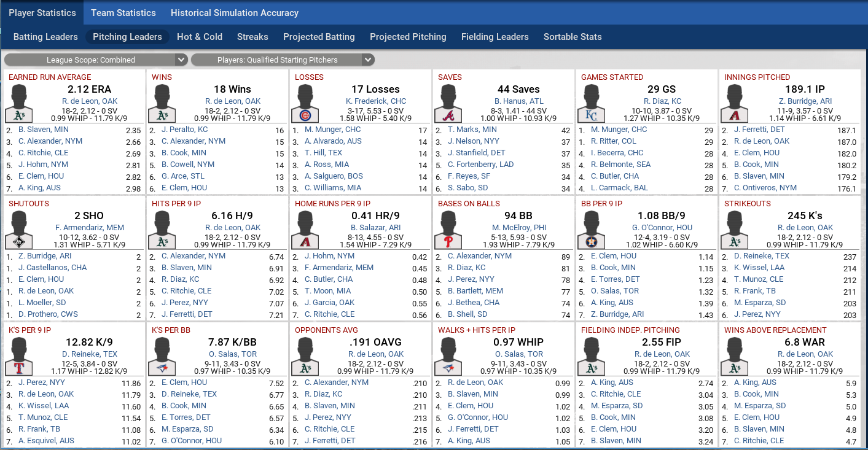Select the Astros player portrait in BB Per 9 IP card
This screenshot has width=868, height=450.
[x=591, y=230]
